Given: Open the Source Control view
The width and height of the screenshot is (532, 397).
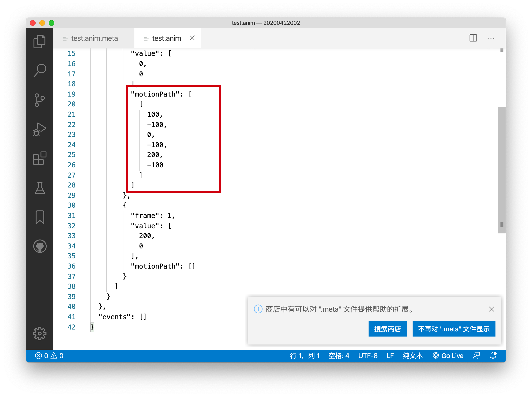Looking at the screenshot, I should (40, 100).
